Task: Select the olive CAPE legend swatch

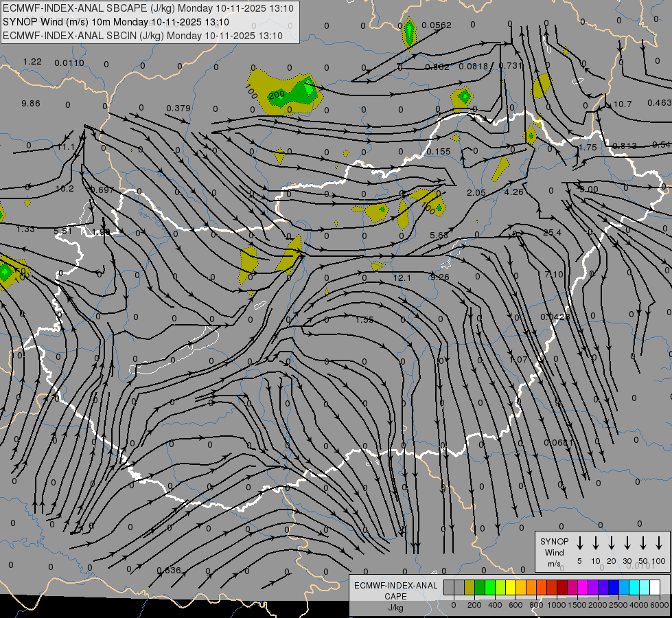Action: click(470, 587)
